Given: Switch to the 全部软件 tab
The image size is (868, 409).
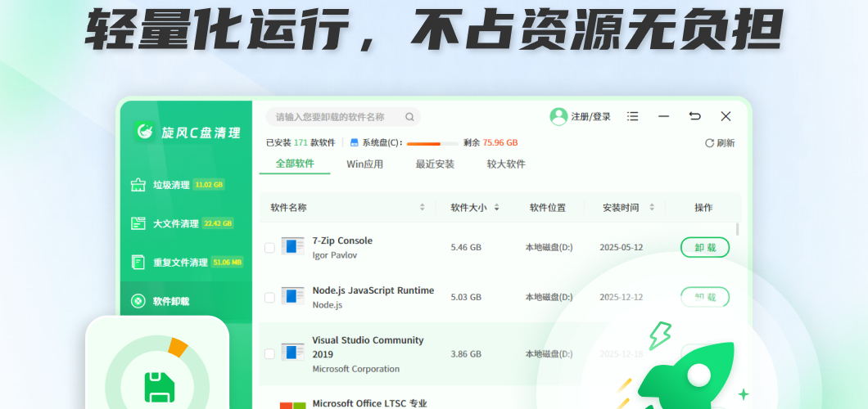Looking at the screenshot, I should (295, 164).
